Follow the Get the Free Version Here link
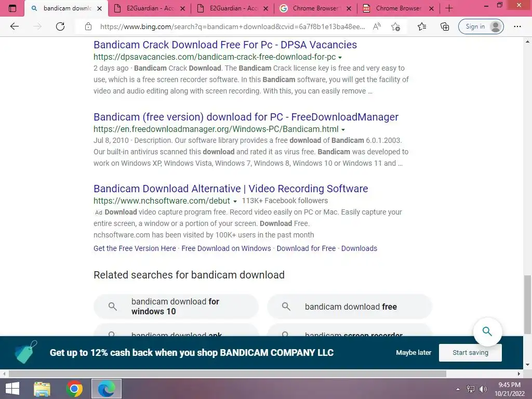Viewport: 532px width, 399px height. coord(135,248)
